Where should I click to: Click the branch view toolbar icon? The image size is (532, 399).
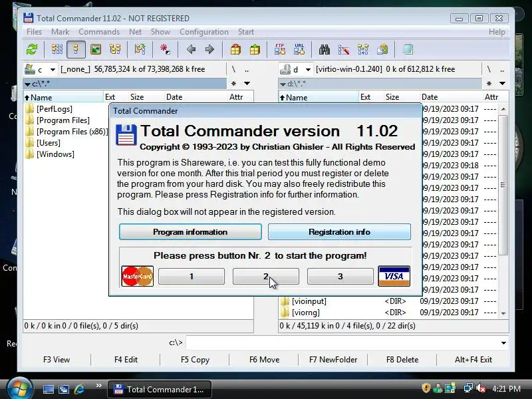tap(140, 49)
